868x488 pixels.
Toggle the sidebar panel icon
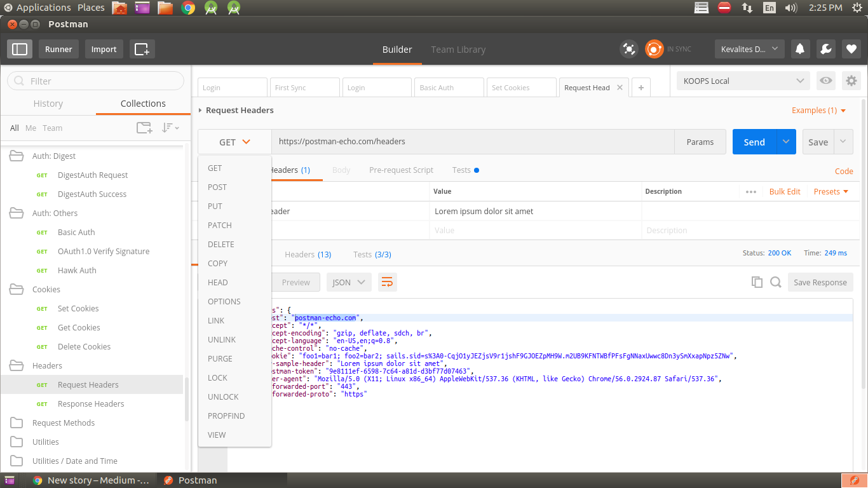coord(20,49)
